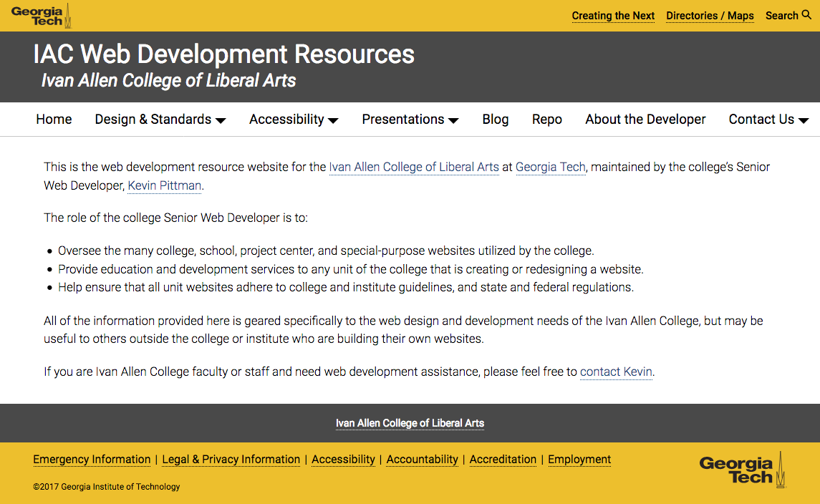Open About the Developer page
The image size is (820, 504).
pos(645,120)
